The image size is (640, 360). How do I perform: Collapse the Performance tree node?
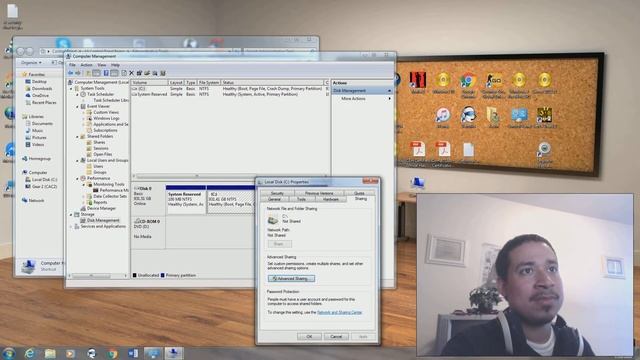[x=78, y=178]
